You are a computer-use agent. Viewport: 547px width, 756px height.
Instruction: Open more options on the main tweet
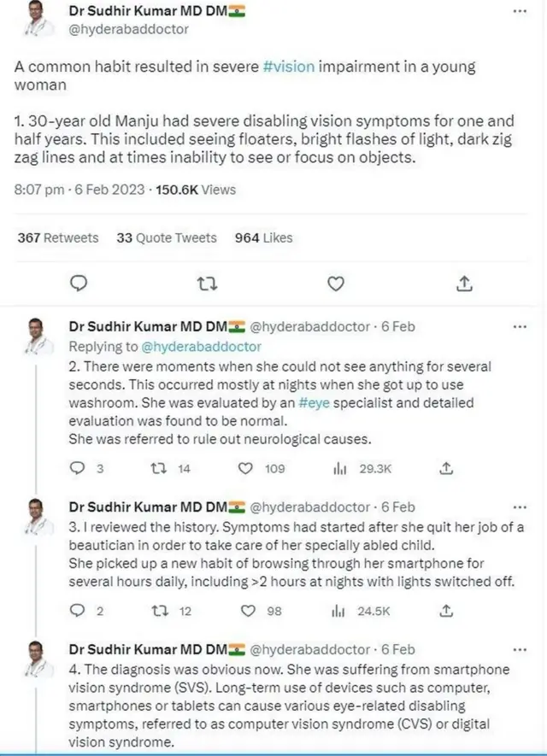(519, 12)
